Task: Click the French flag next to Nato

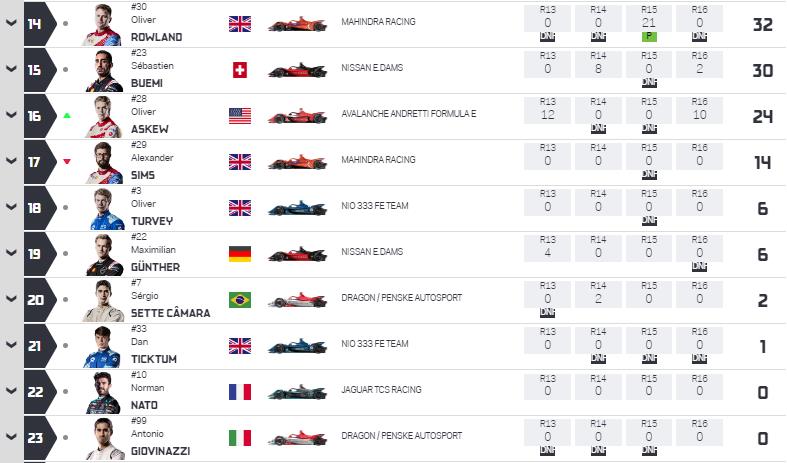Action: point(240,392)
